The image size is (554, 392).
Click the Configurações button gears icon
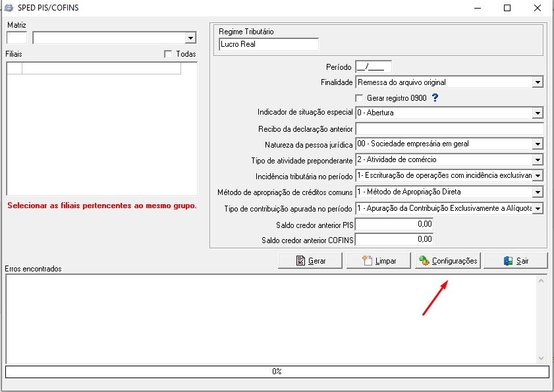click(x=424, y=260)
